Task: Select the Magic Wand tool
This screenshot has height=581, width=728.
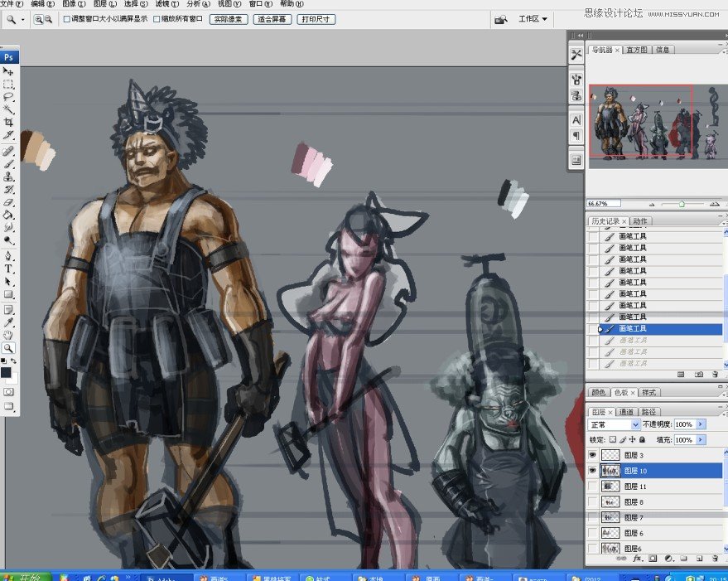Action: click(8, 109)
